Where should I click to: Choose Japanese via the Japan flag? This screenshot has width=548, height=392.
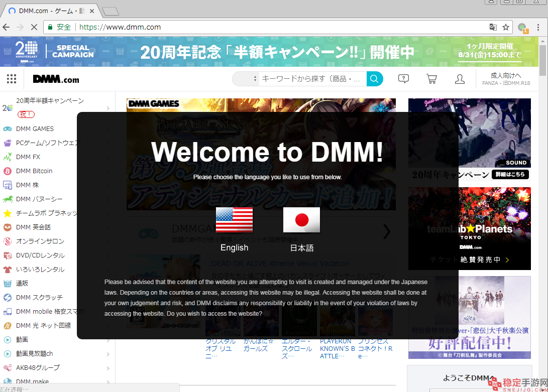(x=301, y=220)
